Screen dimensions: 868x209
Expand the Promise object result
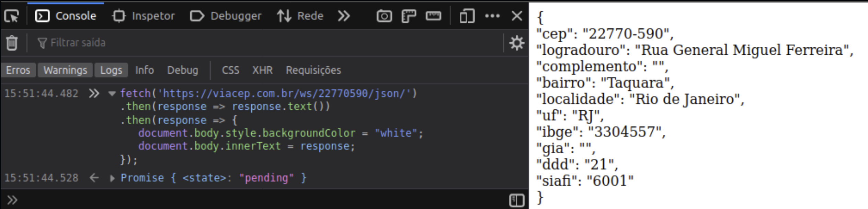tap(112, 178)
